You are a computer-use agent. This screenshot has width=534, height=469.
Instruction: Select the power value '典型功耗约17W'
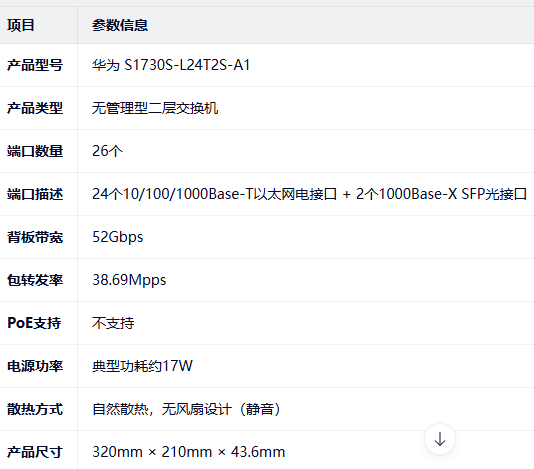(142, 366)
